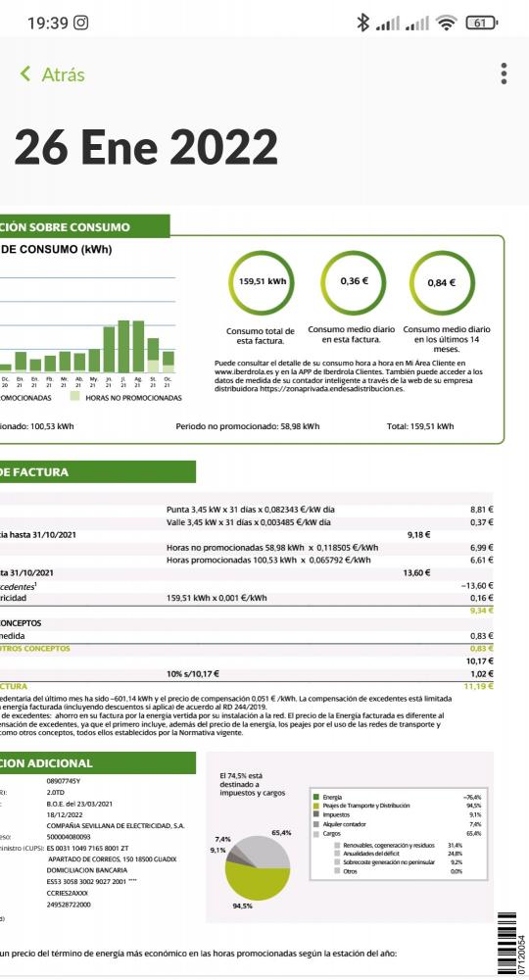Tap the 0,36 € daily average circle
The height and width of the screenshot is (980, 529).
tap(354, 282)
